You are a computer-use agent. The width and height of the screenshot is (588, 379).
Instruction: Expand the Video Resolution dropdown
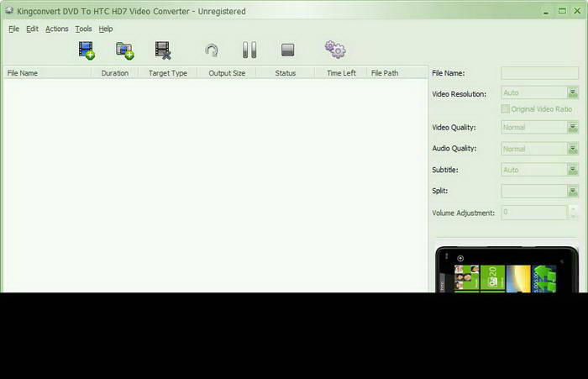572,92
